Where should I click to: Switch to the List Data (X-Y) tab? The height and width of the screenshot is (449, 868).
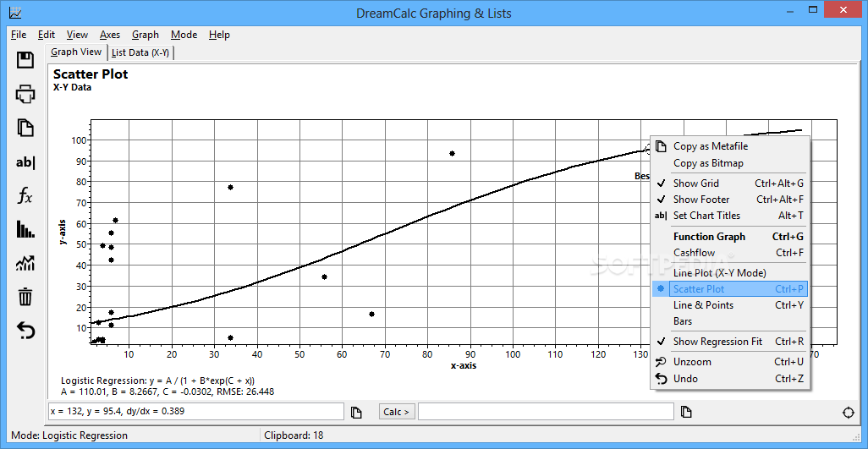click(142, 52)
